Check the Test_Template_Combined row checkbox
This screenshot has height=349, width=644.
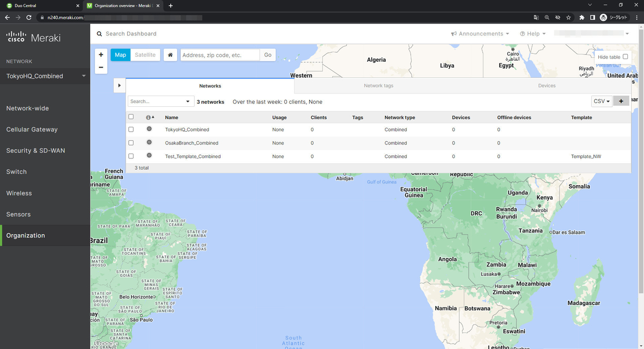click(131, 156)
